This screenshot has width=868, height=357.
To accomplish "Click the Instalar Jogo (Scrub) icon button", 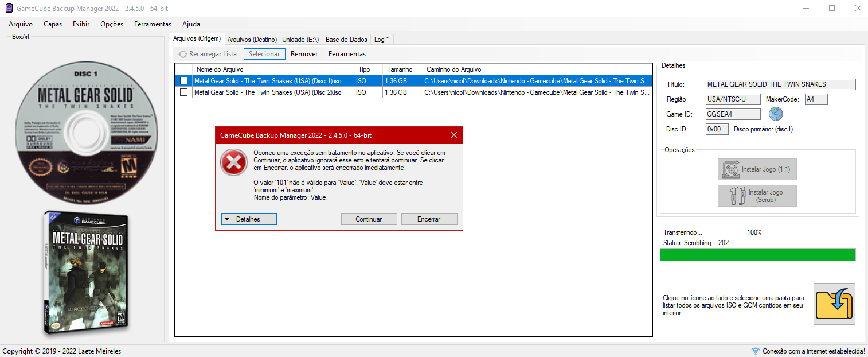I will click(x=757, y=196).
